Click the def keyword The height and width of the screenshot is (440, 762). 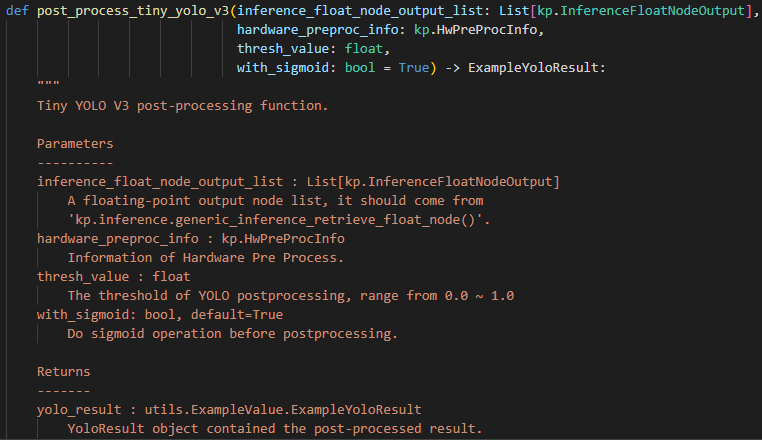point(17,11)
